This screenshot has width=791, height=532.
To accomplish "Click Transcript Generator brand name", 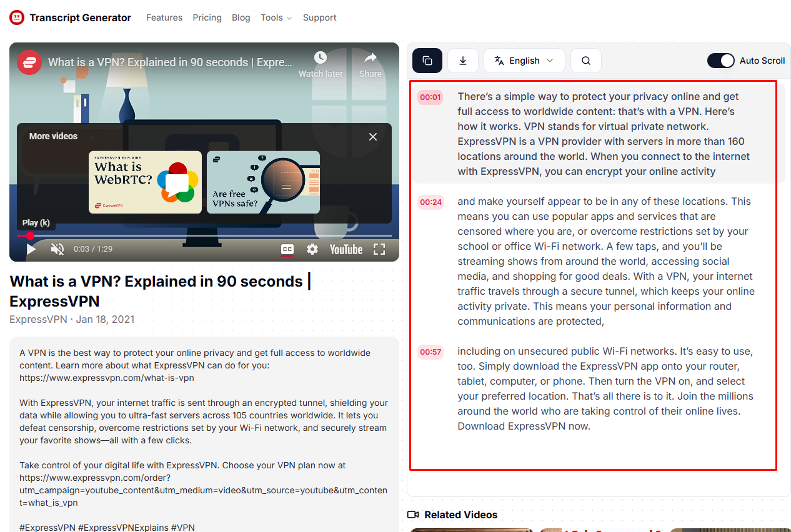I will (x=80, y=17).
